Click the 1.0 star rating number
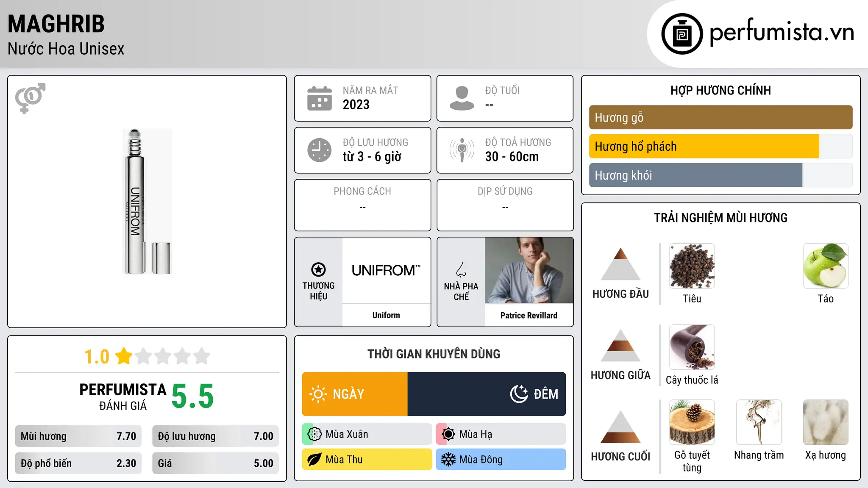The image size is (868, 488). click(x=97, y=357)
